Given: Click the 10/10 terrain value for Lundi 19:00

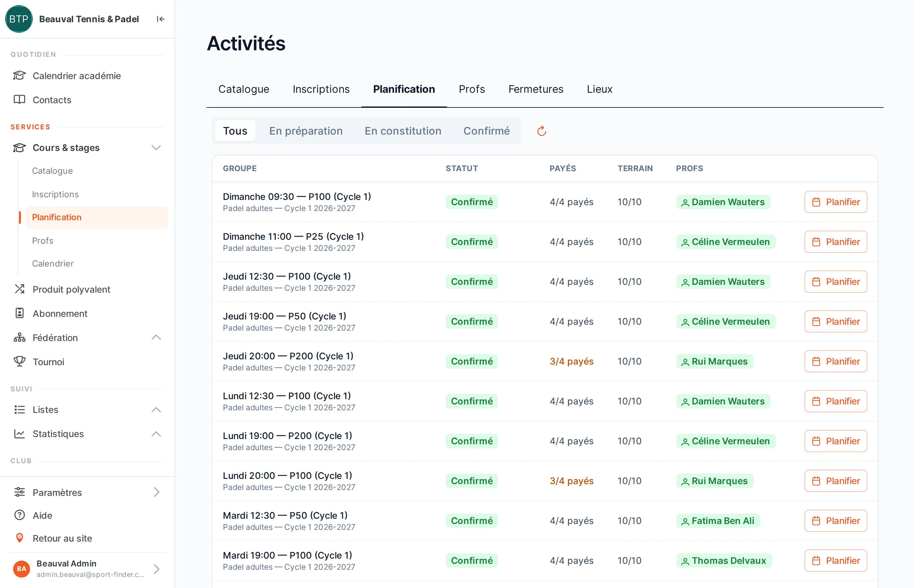Looking at the screenshot, I should pyautogui.click(x=629, y=441).
